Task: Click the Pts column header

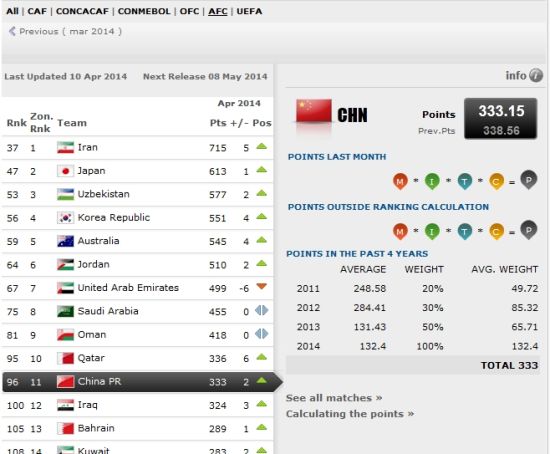Action: (218, 123)
